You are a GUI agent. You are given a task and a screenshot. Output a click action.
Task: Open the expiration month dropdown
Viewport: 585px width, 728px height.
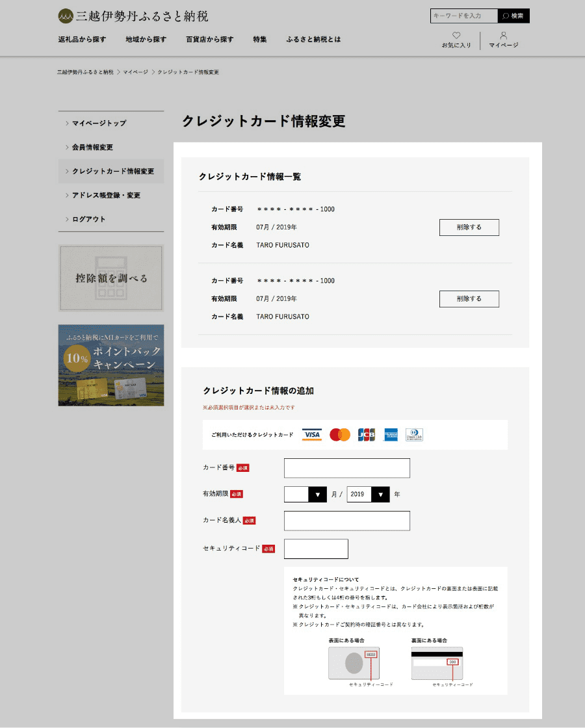[305, 495]
